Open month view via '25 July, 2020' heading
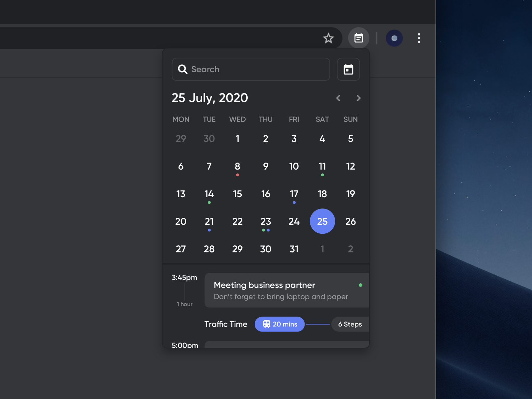This screenshot has height=399, width=532. click(210, 97)
